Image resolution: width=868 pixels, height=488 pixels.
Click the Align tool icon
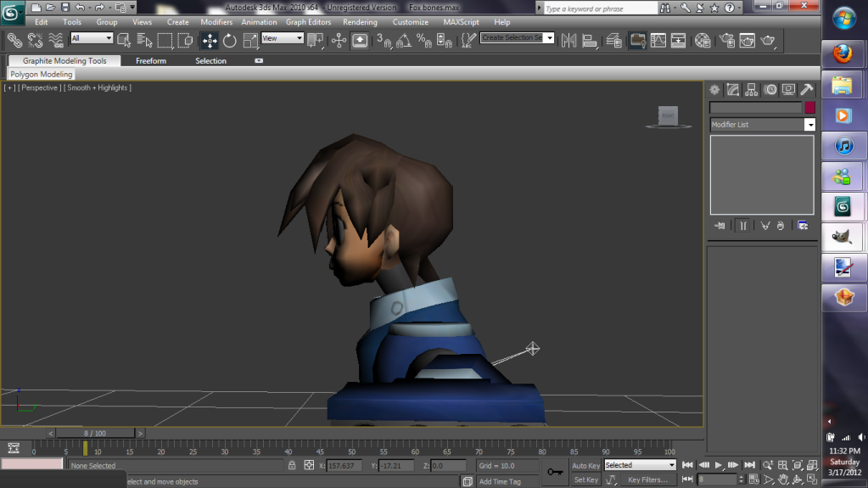[590, 41]
